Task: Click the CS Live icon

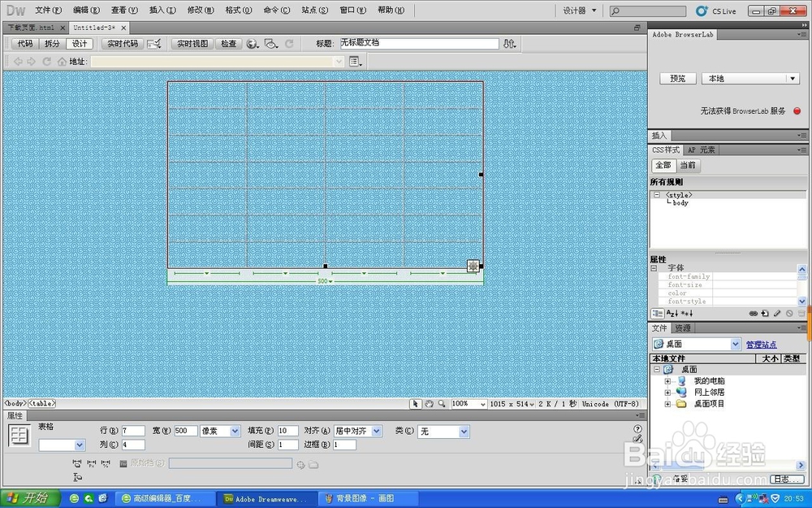Action: click(702, 11)
